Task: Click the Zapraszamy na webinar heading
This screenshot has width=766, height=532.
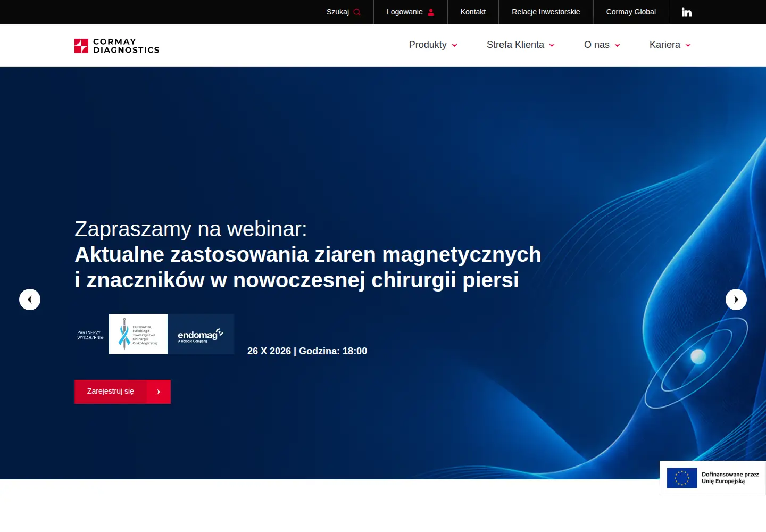Action: pyautogui.click(x=191, y=229)
